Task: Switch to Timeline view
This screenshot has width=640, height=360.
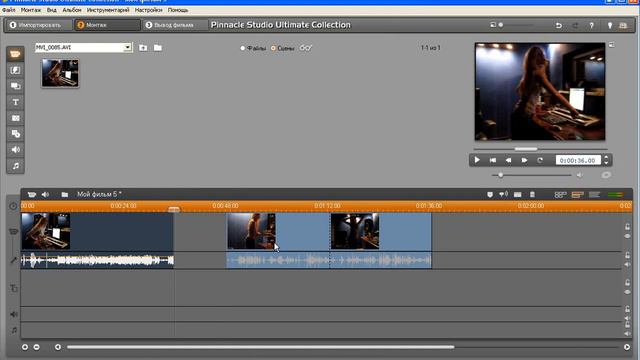Action: (577, 195)
